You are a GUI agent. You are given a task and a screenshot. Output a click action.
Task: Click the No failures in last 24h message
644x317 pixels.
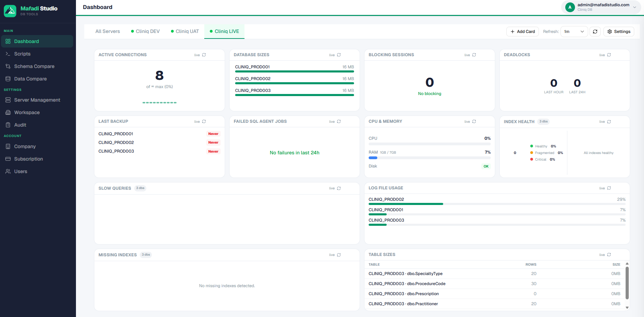click(x=294, y=153)
